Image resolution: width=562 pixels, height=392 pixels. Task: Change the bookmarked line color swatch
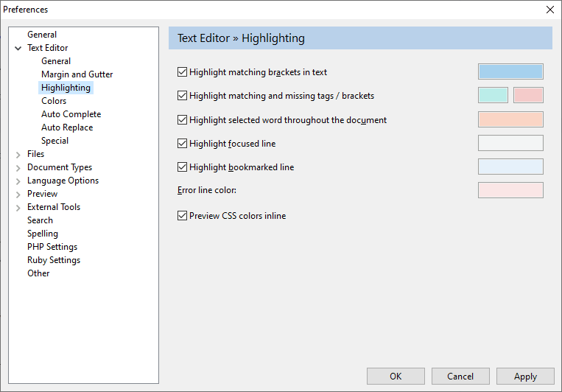(510, 167)
